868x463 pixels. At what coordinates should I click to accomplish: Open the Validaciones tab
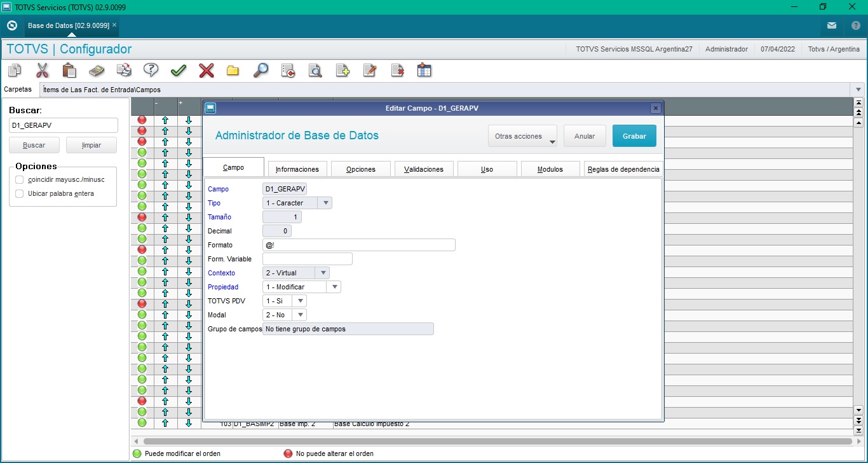coord(424,169)
